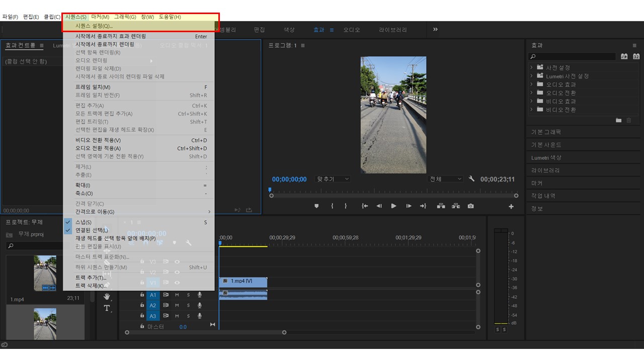Image resolution: width=644 pixels, height=362 pixels.
Task: Mute audio track A3
Action: [x=177, y=316]
